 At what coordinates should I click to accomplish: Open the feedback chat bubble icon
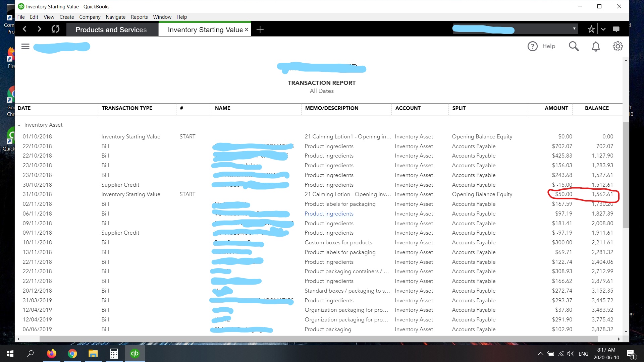(616, 29)
